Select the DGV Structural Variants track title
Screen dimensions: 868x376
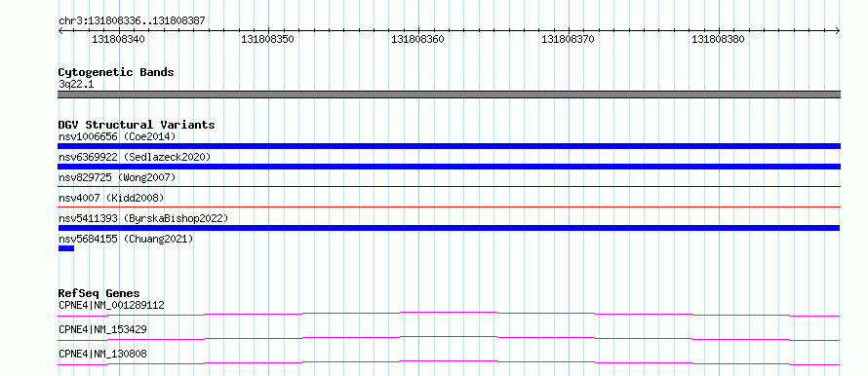point(137,125)
